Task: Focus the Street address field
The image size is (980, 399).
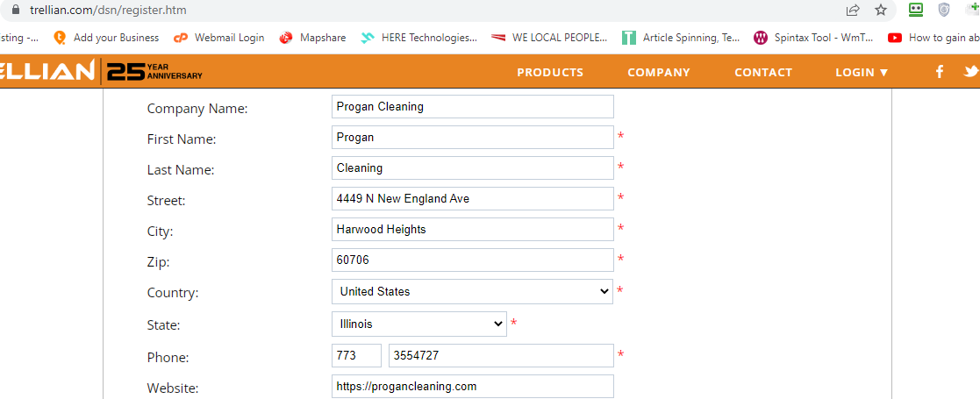Action: 472,199
